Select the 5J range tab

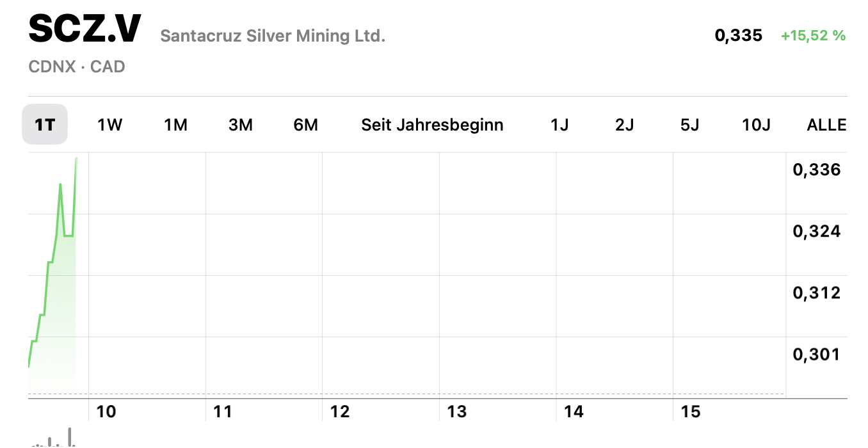click(x=689, y=124)
